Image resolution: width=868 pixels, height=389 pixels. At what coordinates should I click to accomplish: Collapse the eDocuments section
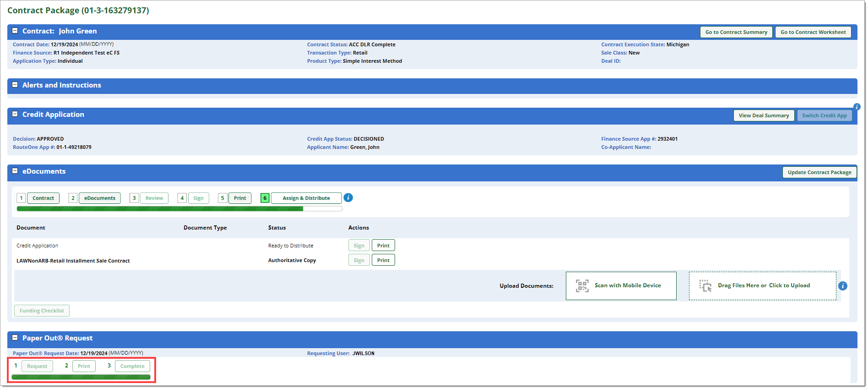point(15,171)
